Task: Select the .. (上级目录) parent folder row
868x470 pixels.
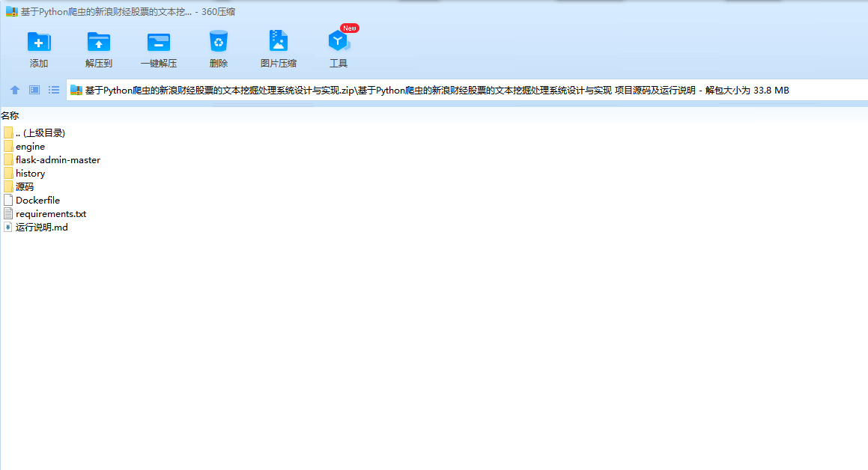Action: pyautogui.click(x=34, y=132)
